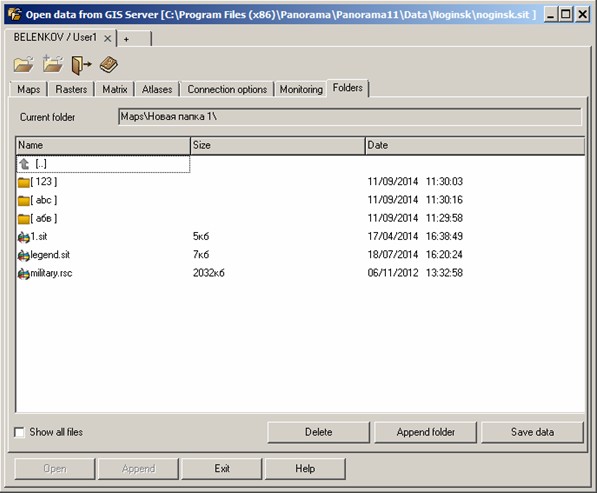
Task: Select the folder named 123
Action: tap(38, 182)
